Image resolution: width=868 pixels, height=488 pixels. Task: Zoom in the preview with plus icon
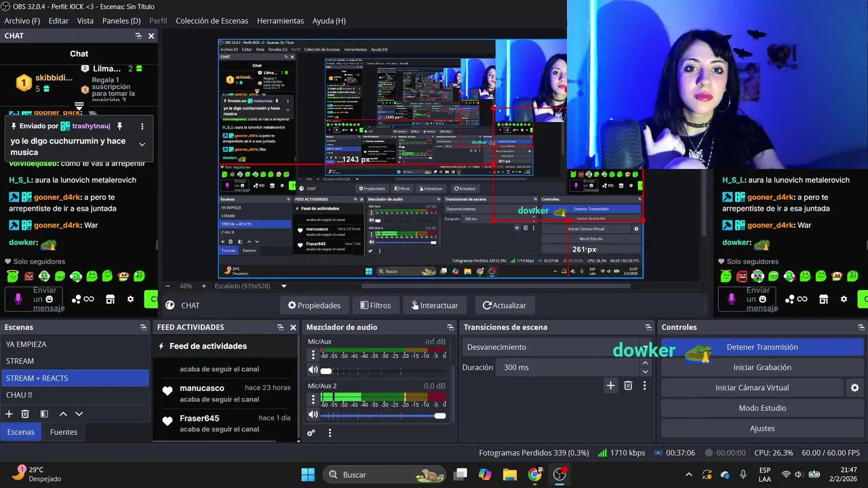pyautogui.click(x=203, y=286)
